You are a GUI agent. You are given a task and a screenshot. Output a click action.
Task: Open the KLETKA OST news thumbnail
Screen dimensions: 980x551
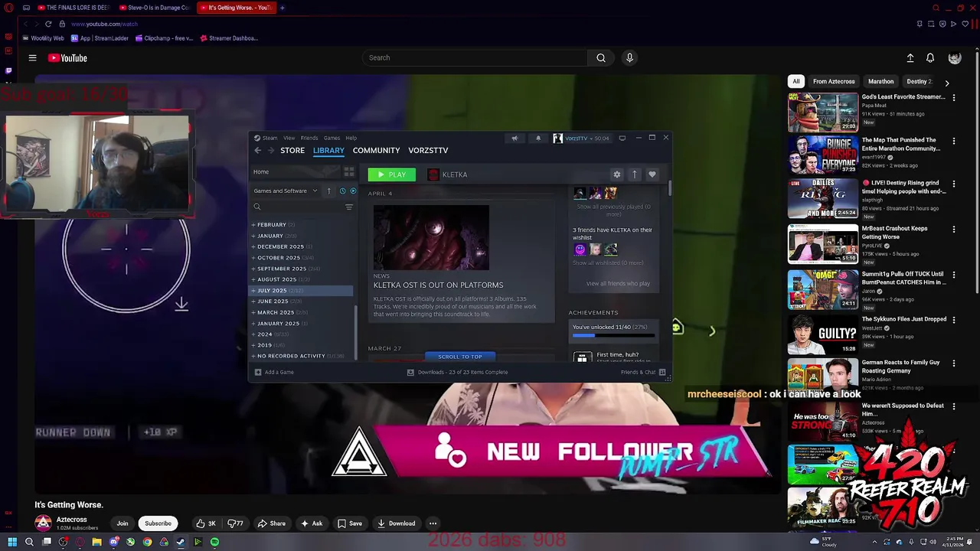tap(431, 237)
